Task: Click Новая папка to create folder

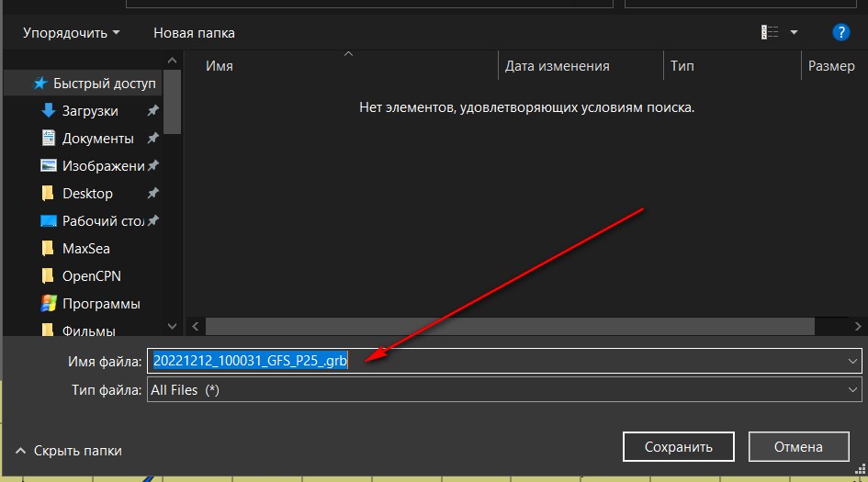Action: pos(194,32)
